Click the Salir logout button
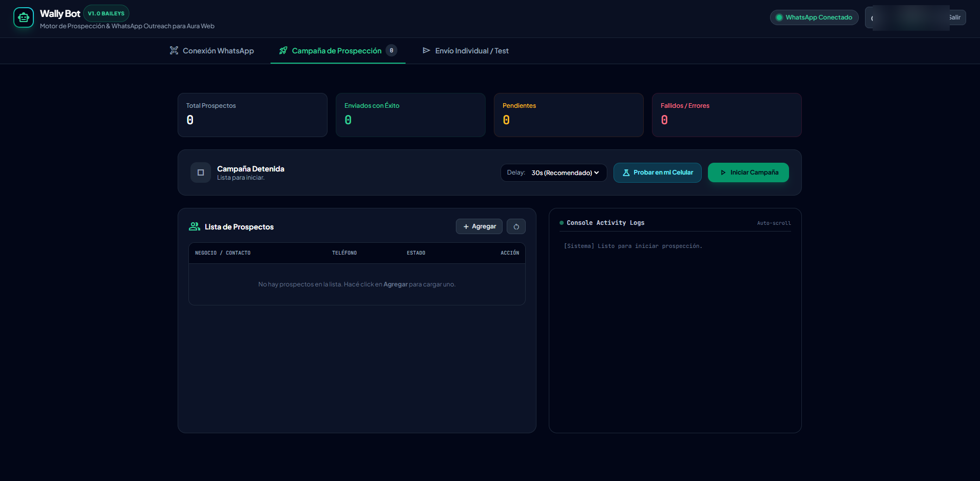This screenshot has width=980, height=481. pyautogui.click(x=955, y=17)
